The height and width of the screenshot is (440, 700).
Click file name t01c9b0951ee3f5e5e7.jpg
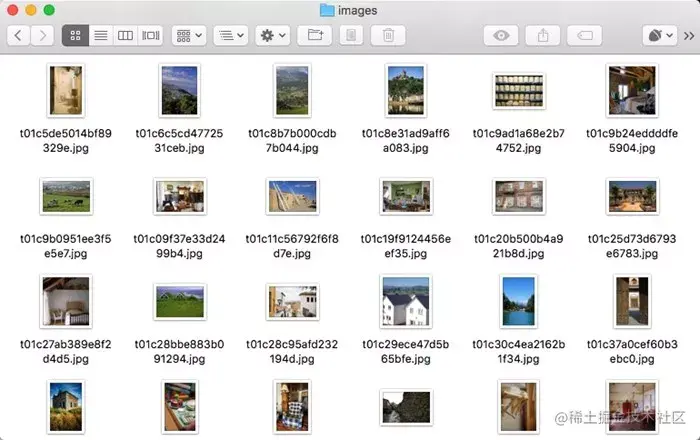pos(66,246)
